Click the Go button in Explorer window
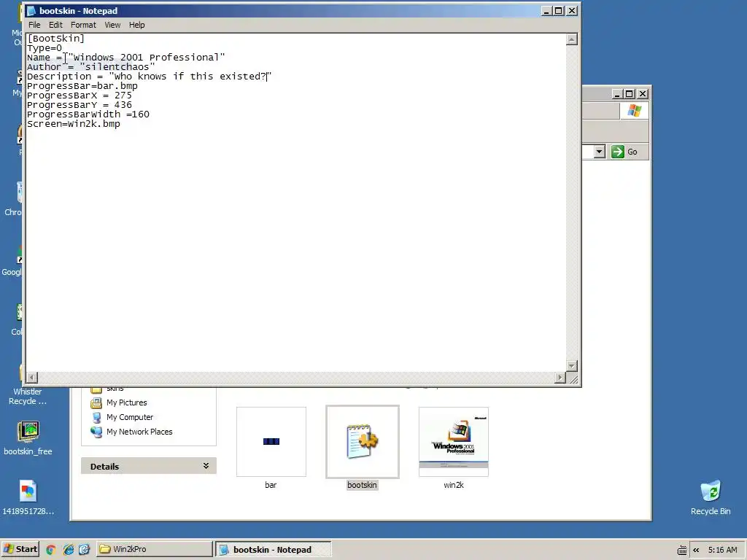The width and height of the screenshot is (747, 560). (624, 152)
